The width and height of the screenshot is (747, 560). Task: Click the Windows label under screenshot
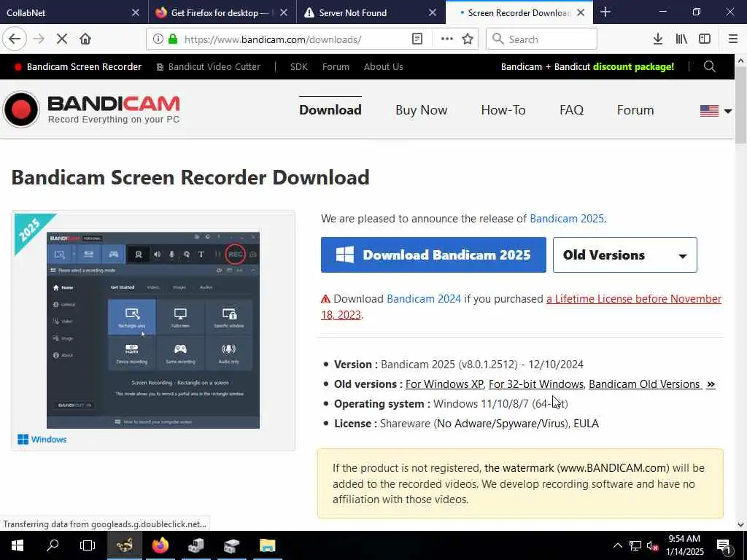[42, 439]
